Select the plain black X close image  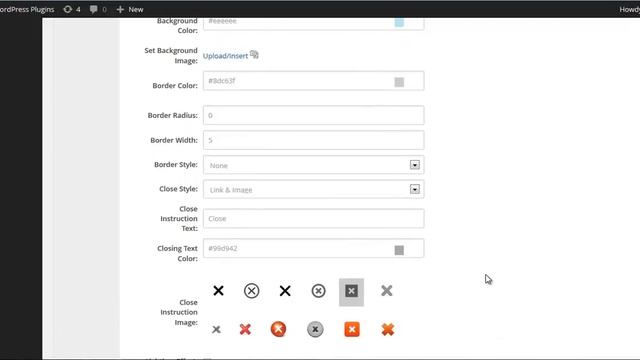click(x=218, y=291)
